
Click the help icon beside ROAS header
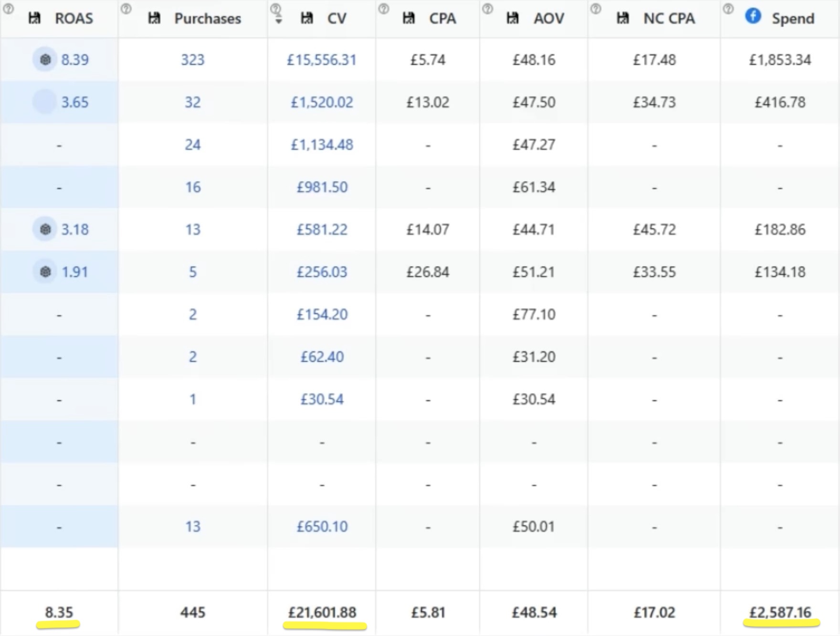click(8, 9)
